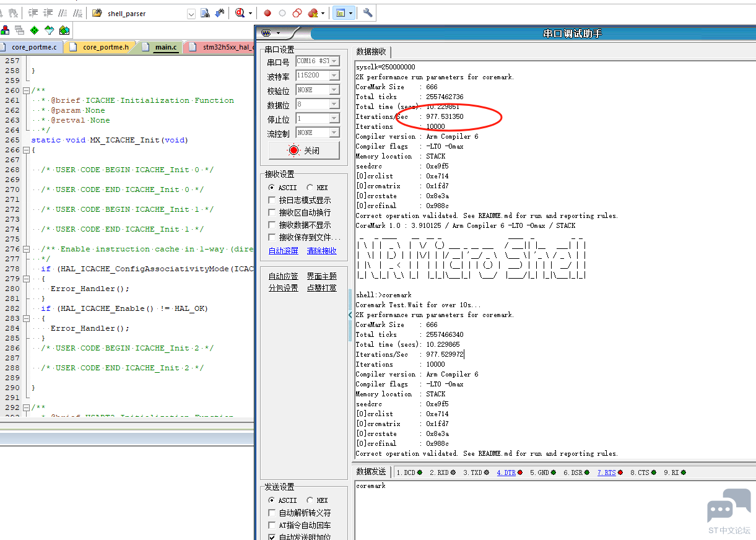The width and height of the screenshot is (756, 540).
Task: Select HEX receive mode radio button
Action: [x=310, y=188]
